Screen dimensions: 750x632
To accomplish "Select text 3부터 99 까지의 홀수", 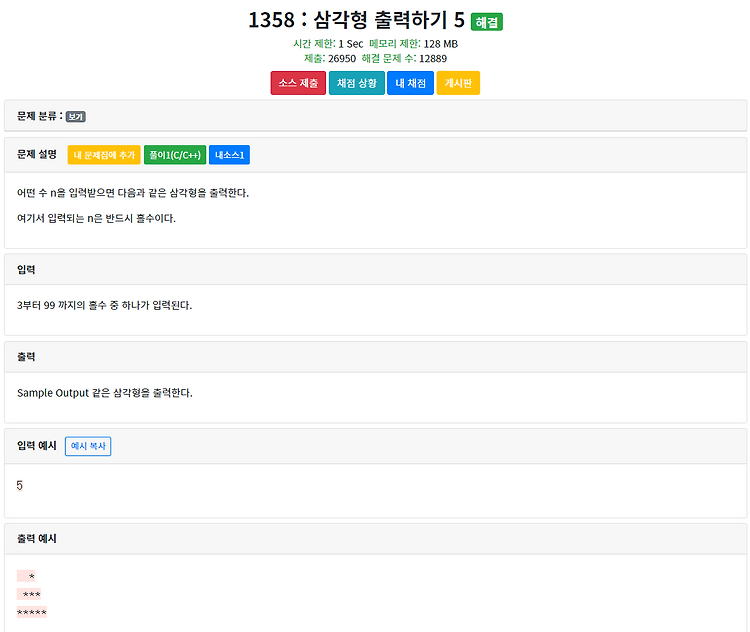I will (62, 306).
